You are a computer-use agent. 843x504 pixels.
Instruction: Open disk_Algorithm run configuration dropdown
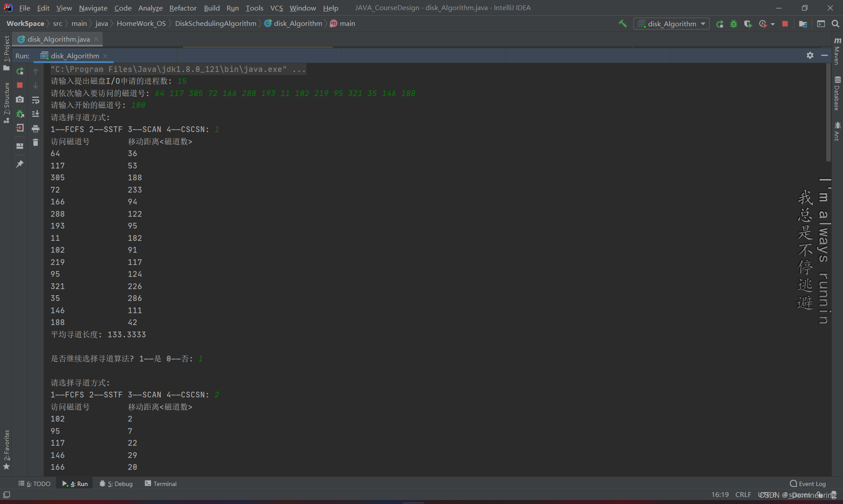point(671,24)
